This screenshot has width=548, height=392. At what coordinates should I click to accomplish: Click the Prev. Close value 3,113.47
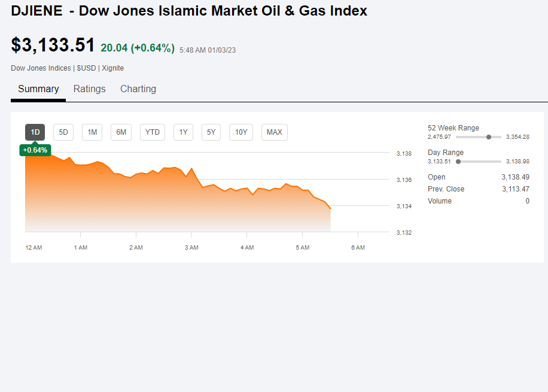pos(515,189)
